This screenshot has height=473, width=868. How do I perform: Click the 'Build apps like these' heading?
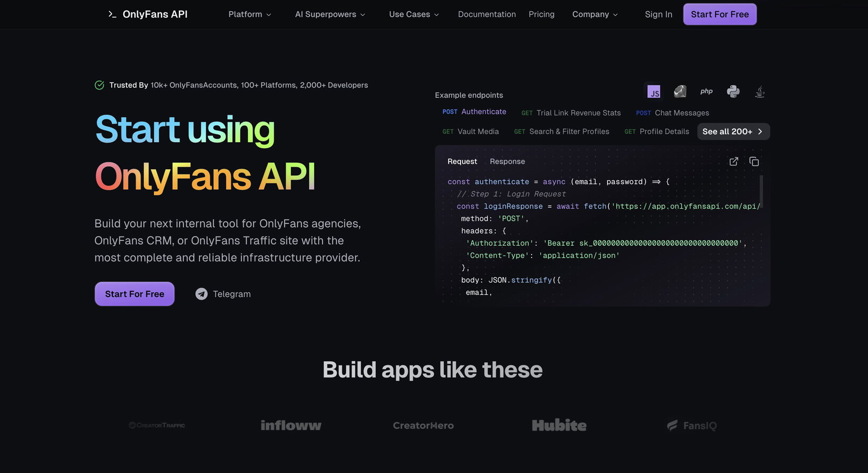pyautogui.click(x=432, y=370)
